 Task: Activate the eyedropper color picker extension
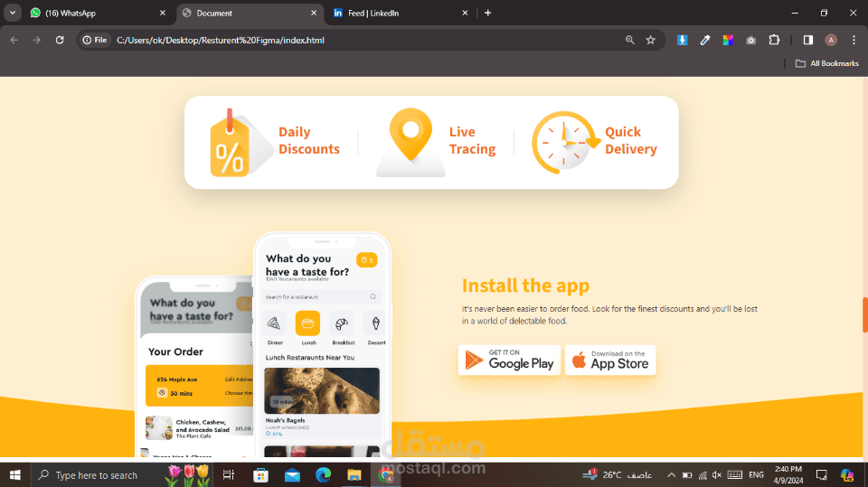pos(705,40)
